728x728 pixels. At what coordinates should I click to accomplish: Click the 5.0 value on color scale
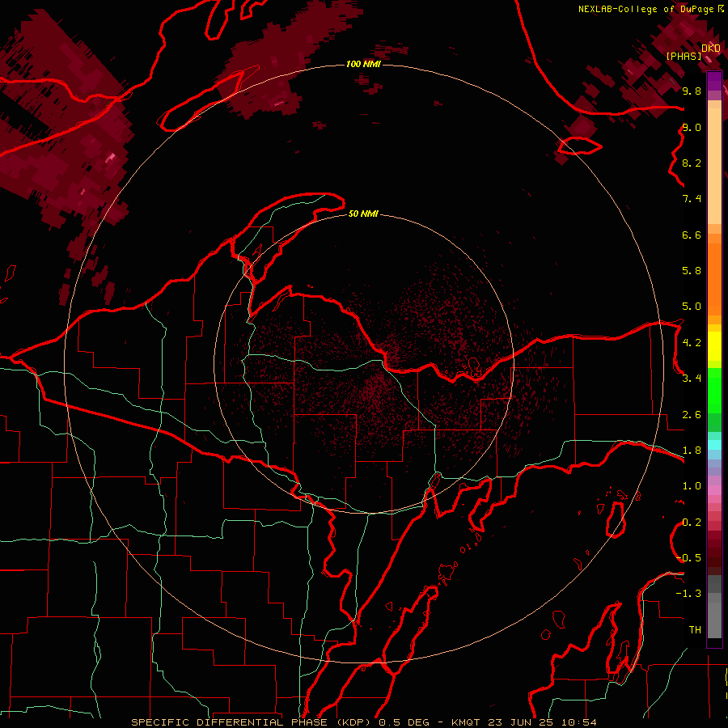(692, 307)
